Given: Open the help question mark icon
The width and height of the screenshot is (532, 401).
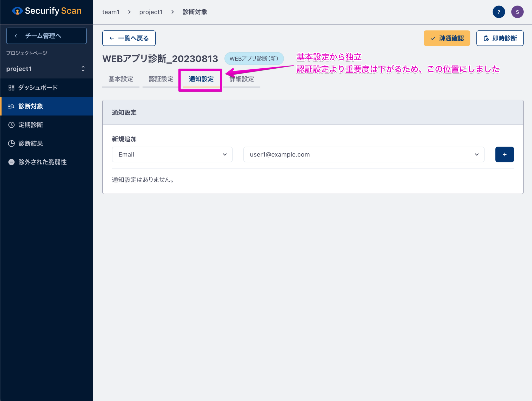Looking at the screenshot, I should pos(499,12).
